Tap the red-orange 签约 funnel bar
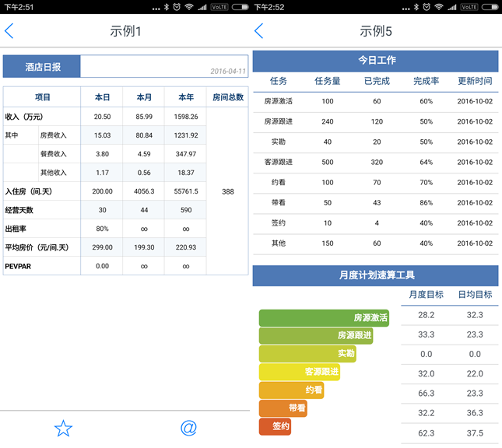 point(275,426)
